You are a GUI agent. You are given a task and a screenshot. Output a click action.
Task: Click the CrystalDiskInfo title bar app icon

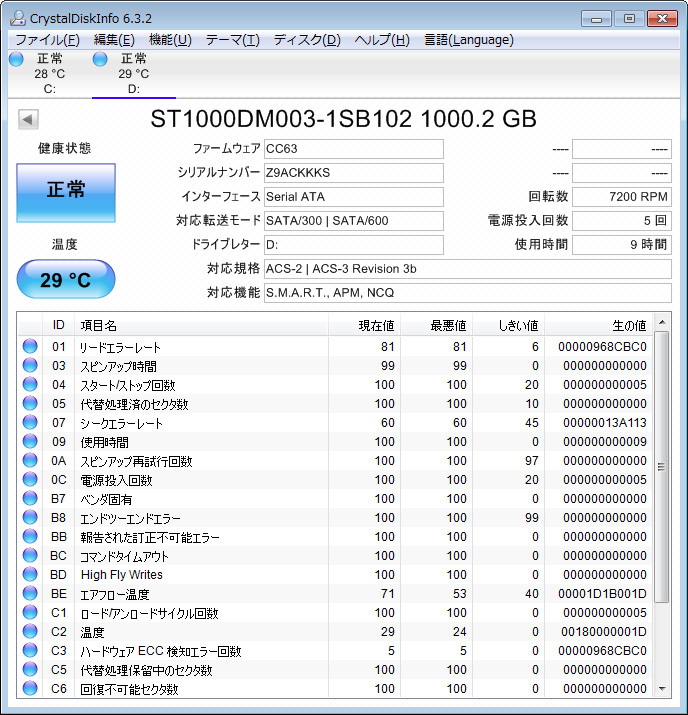[x=18, y=17]
